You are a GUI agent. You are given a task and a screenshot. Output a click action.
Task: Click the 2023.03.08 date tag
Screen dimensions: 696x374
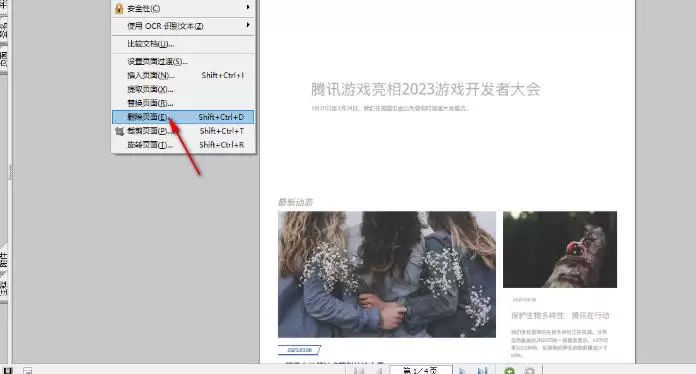(300, 350)
